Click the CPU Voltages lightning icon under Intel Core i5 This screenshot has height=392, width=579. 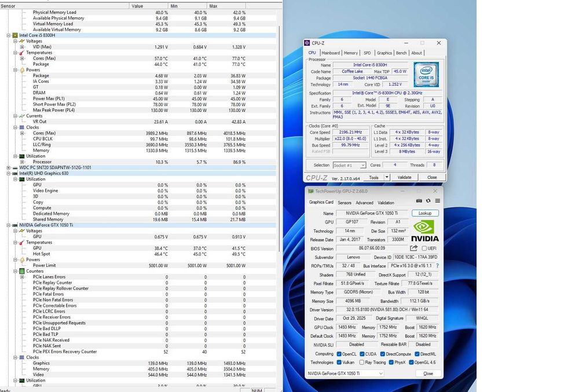[x=22, y=41]
